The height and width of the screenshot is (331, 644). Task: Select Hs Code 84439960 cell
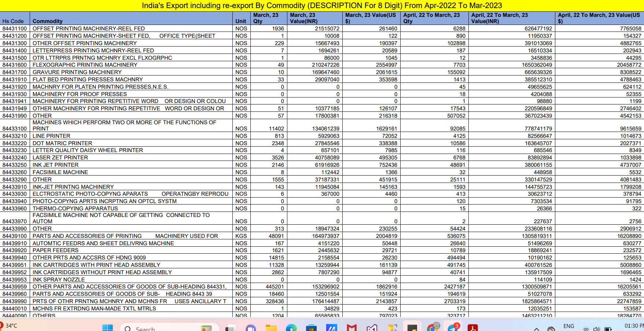coord(15,294)
